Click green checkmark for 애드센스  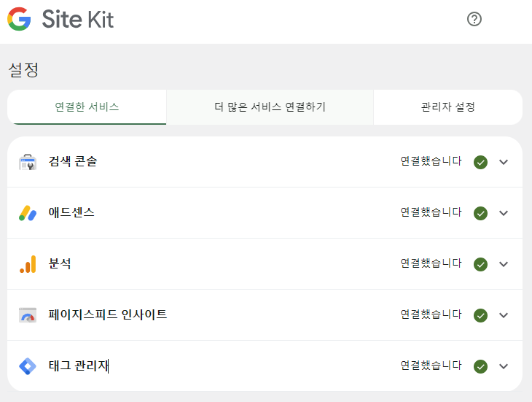click(480, 213)
